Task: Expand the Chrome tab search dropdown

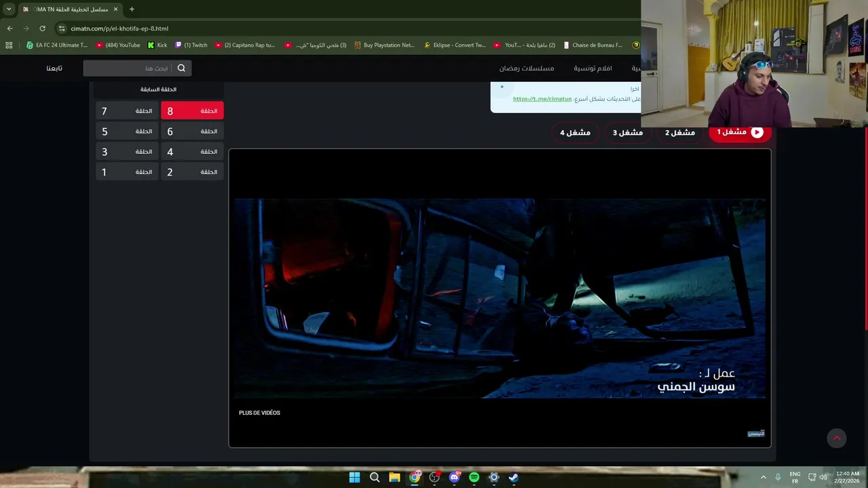Action: tap(9, 9)
